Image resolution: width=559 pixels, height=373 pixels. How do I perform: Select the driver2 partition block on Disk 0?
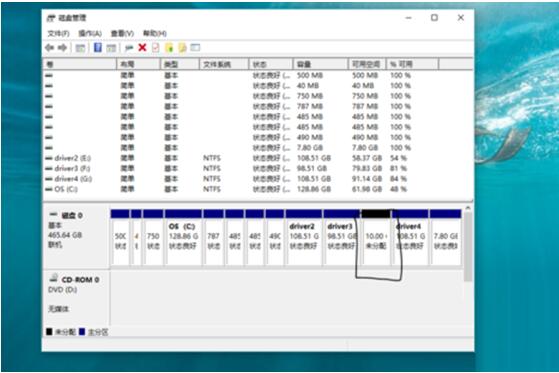click(x=303, y=237)
